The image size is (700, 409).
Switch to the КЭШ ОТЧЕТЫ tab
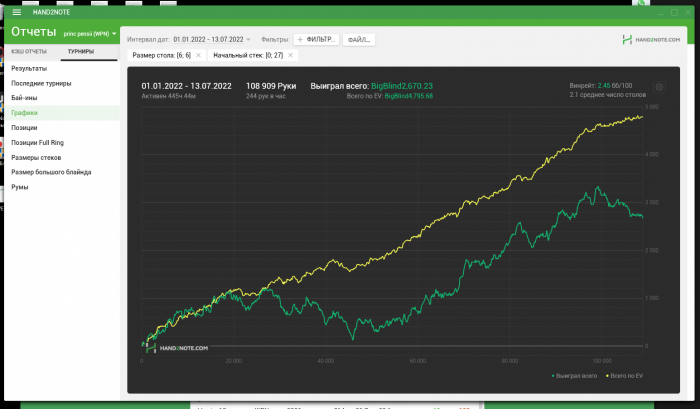point(29,51)
